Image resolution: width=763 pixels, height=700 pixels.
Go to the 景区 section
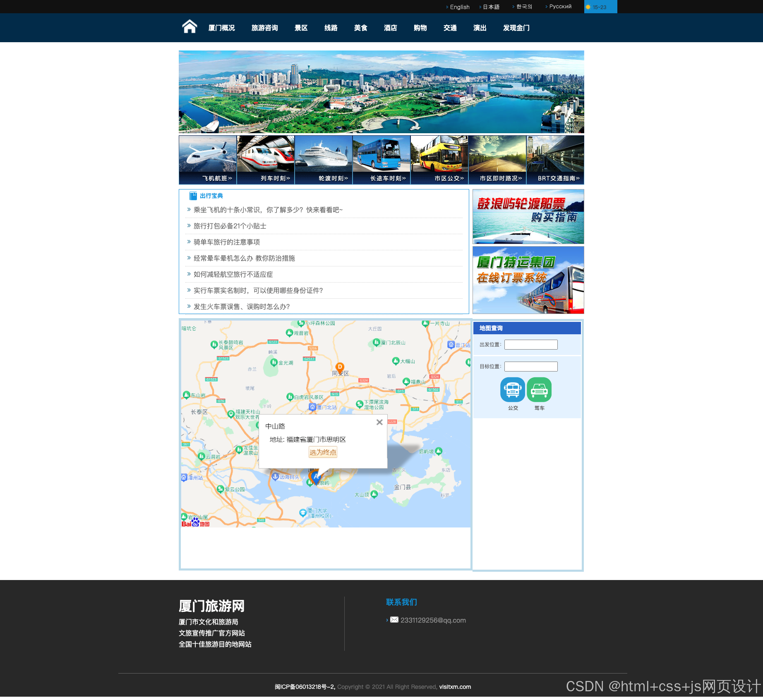[x=301, y=28]
